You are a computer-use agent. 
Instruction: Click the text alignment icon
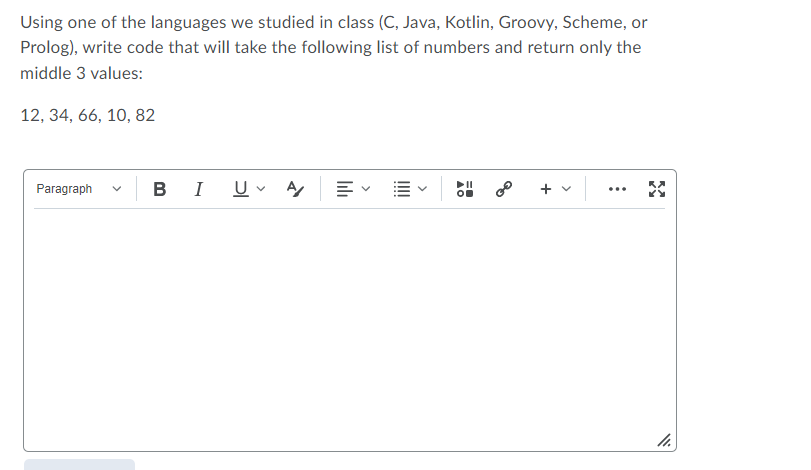point(344,189)
